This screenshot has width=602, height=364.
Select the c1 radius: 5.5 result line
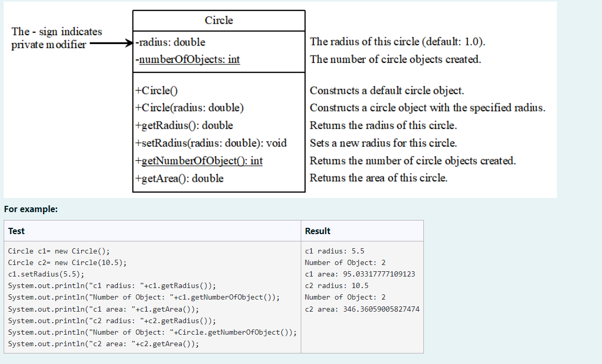329,251
